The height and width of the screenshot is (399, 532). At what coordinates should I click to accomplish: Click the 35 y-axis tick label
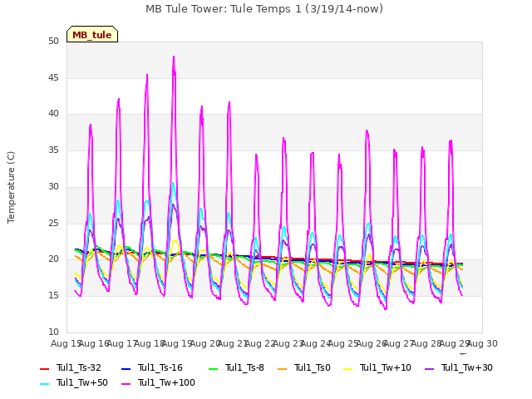pyautogui.click(x=53, y=150)
